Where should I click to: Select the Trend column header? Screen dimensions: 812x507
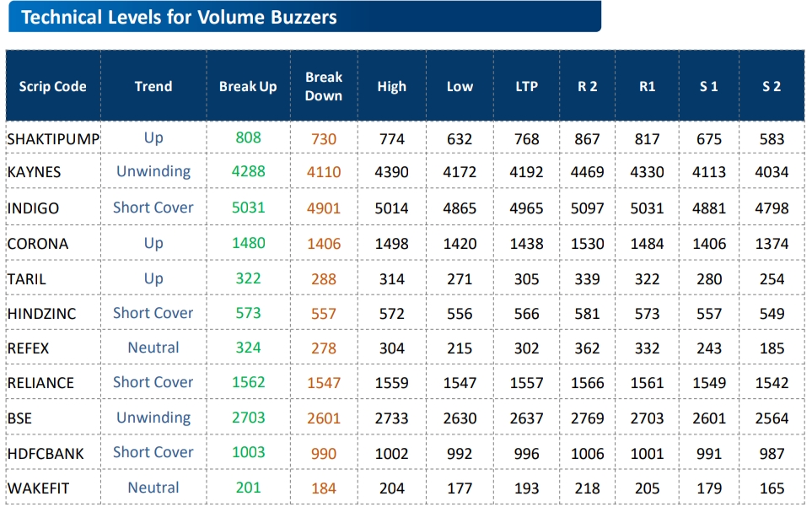click(x=153, y=86)
